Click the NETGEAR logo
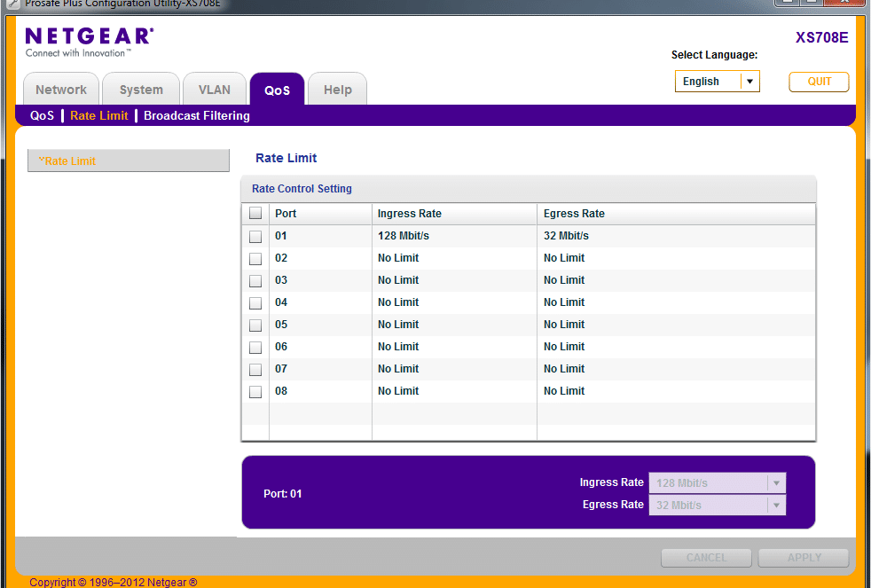Image resolution: width=871 pixels, height=588 pixels. tap(90, 43)
